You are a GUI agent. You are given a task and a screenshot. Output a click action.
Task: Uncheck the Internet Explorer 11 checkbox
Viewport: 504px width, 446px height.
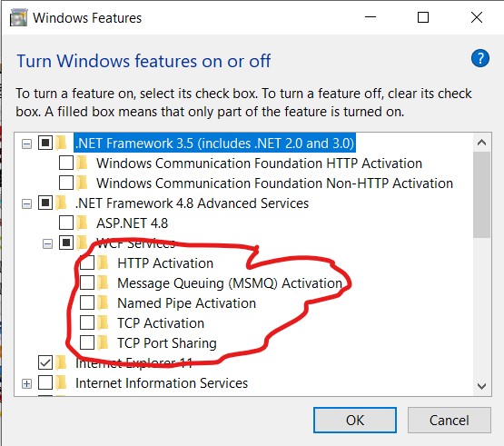pos(45,362)
